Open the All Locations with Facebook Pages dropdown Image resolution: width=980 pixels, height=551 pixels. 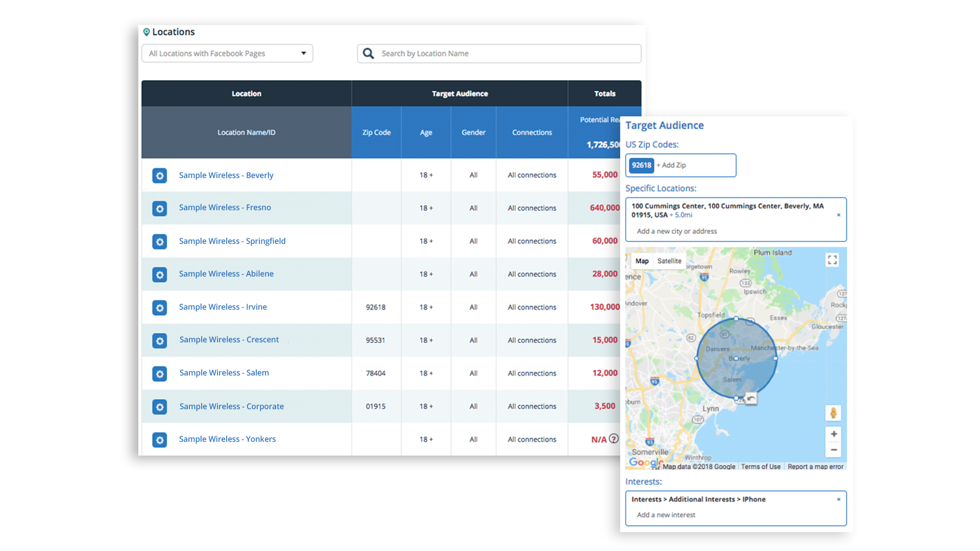(x=227, y=53)
